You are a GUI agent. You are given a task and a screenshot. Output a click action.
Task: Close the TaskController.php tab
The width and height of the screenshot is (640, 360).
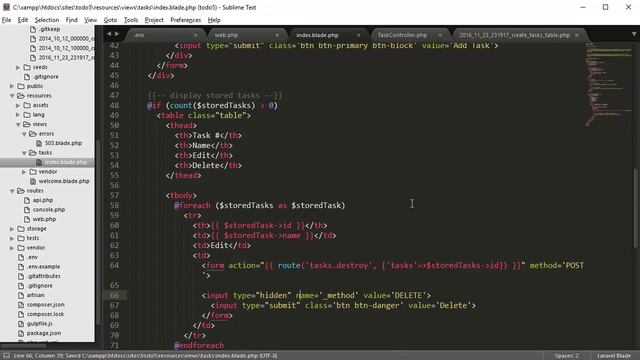(440, 35)
